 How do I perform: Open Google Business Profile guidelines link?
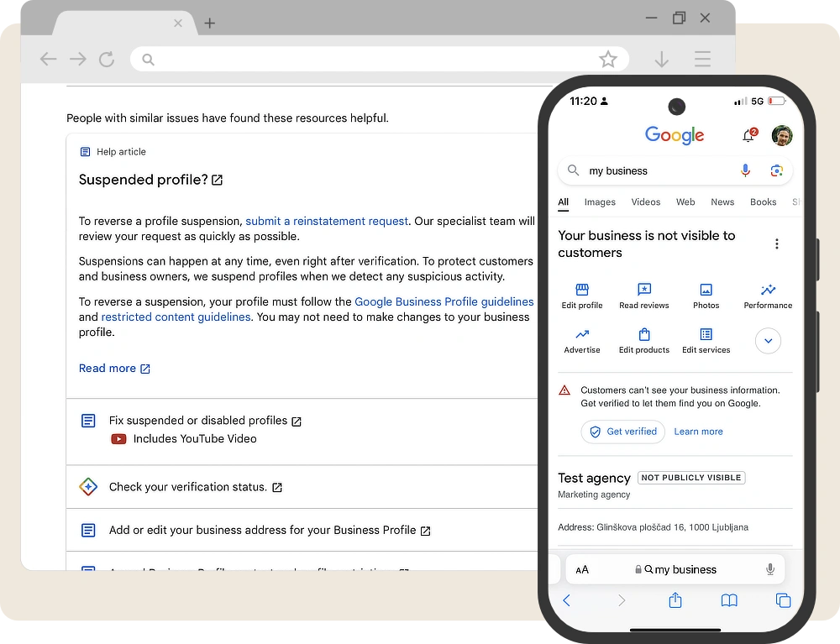pyautogui.click(x=444, y=302)
